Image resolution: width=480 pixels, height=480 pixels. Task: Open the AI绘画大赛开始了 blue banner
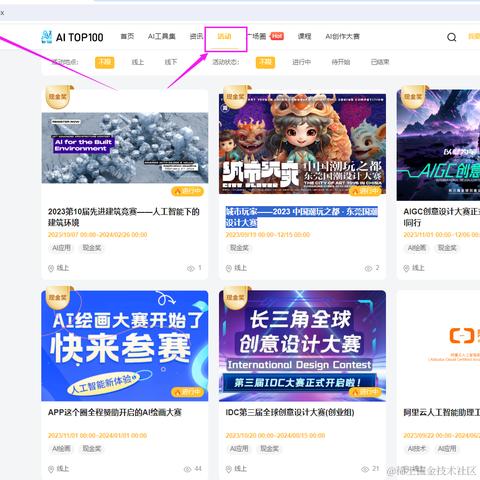pos(125,346)
